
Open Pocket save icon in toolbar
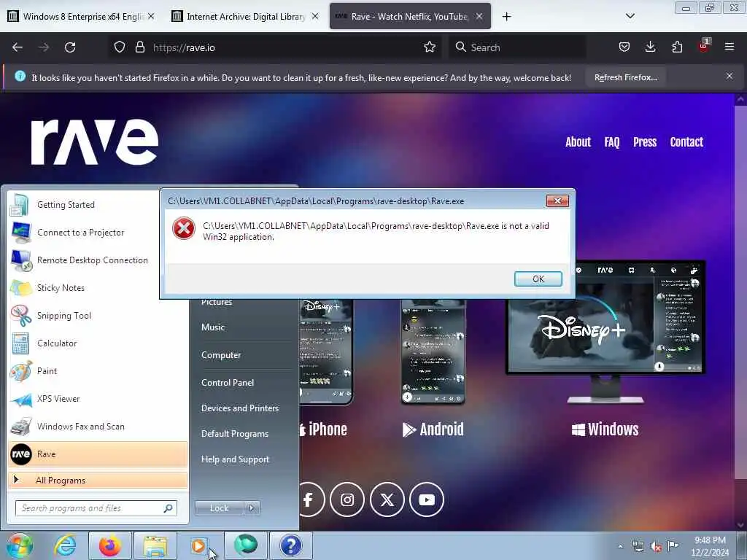624,47
